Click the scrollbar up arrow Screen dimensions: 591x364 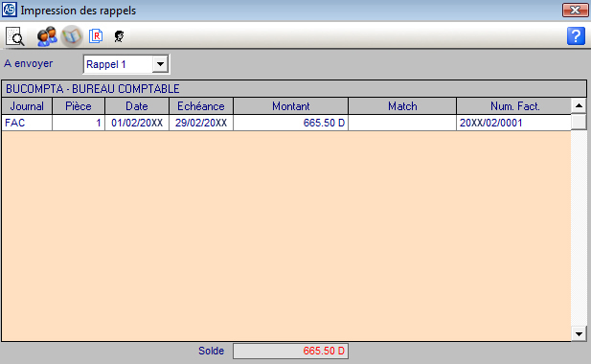[x=579, y=106]
